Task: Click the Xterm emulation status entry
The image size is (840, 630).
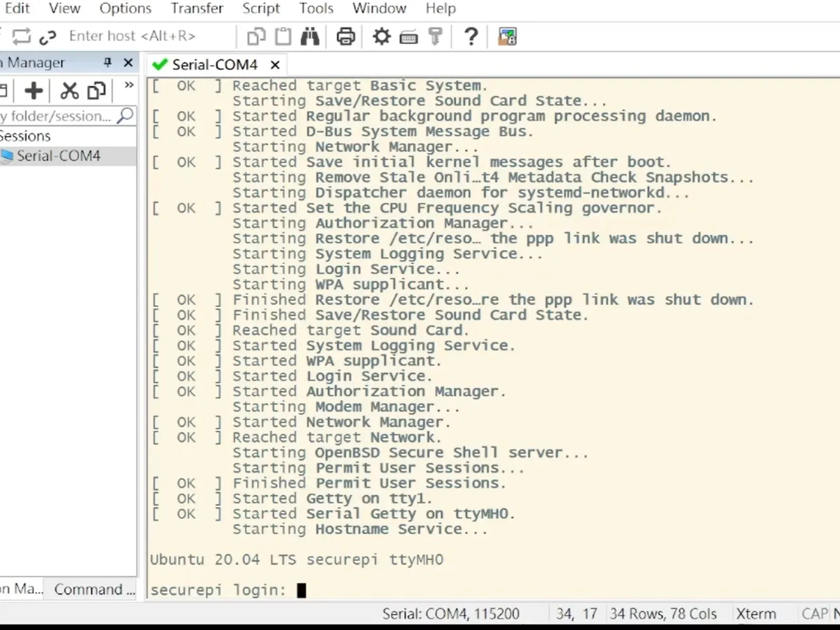Action: point(756,614)
